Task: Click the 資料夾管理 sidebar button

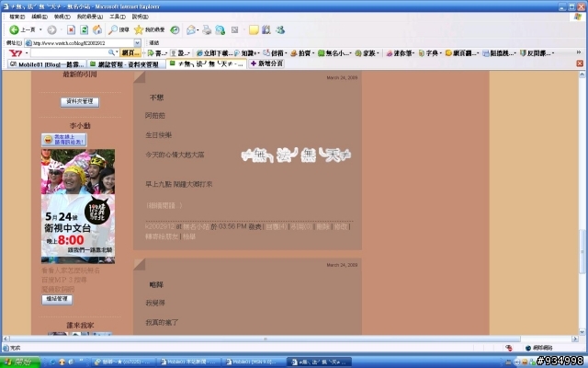Action: (80, 102)
